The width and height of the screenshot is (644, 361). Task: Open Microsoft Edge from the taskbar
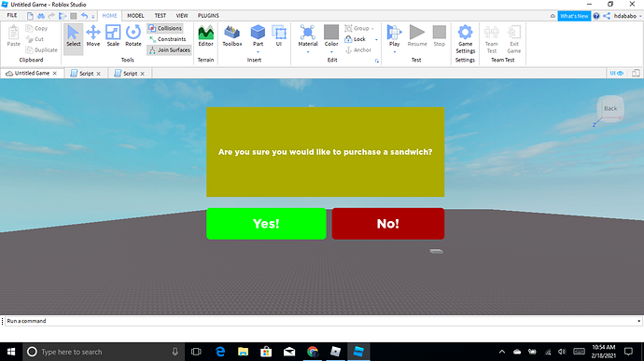pyautogui.click(x=220, y=352)
